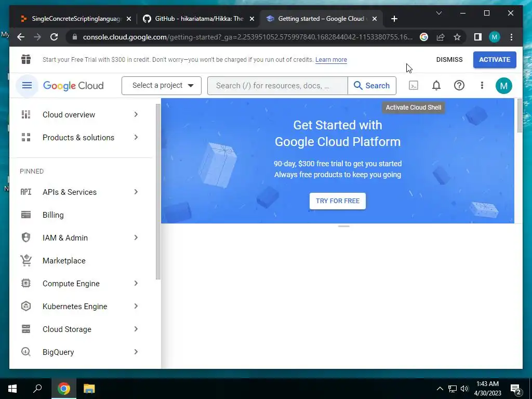
Task: Open a new Chrome tab
Action: tap(394, 19)
